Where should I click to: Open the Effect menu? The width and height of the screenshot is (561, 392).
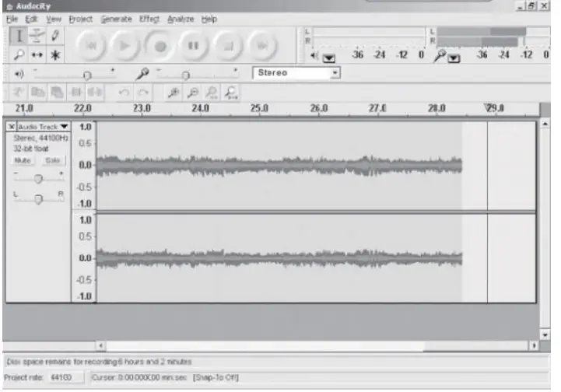pos(149,19)
